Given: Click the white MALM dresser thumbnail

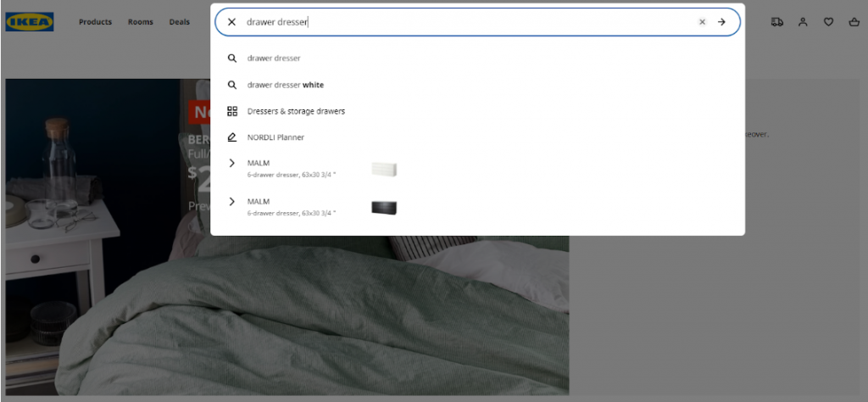Looking at the screenshot, I should (384, 169).
